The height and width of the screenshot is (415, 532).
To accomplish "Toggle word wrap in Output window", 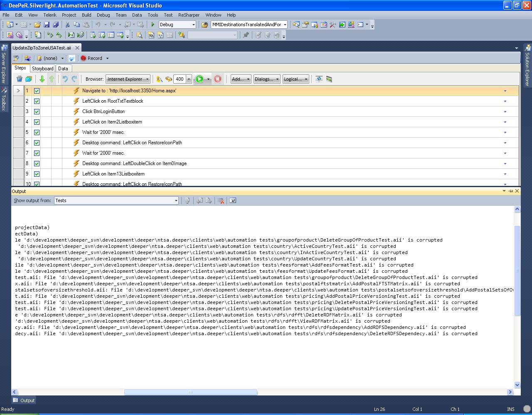I will (x=233, y=200).
